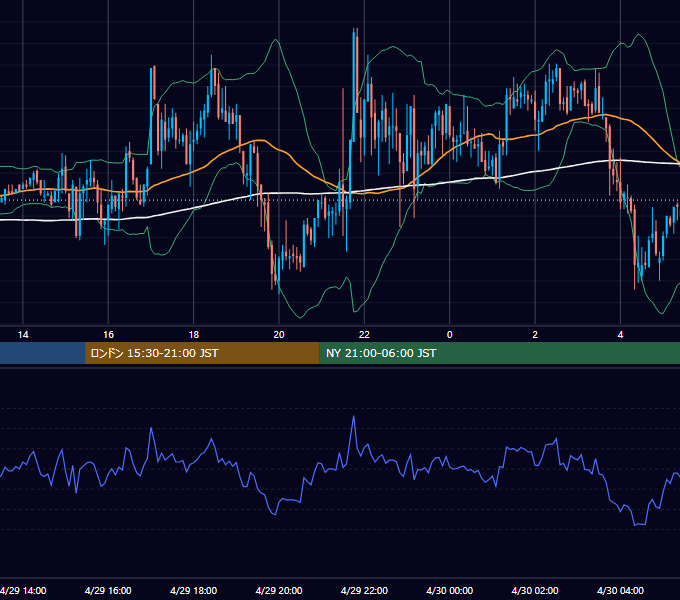Click the tallest candlestick wick near 22:00
Screen dimensions: 680x600
click(x=354, y=85)
